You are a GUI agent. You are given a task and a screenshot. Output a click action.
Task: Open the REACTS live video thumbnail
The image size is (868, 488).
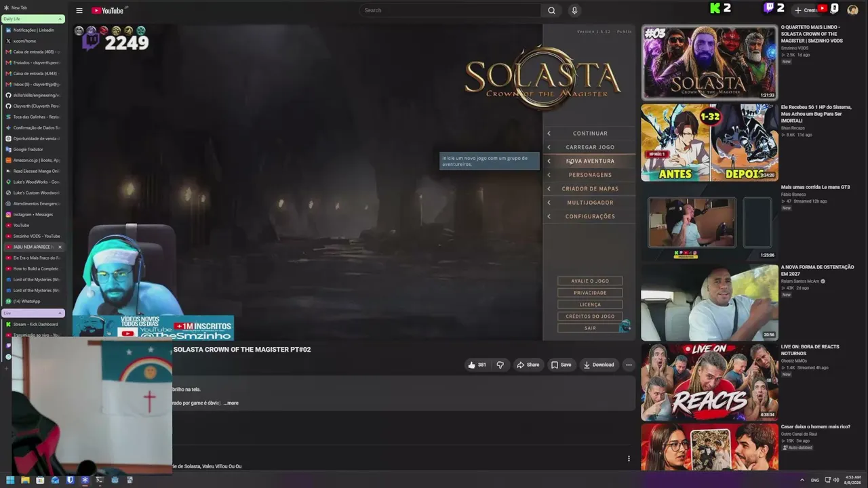[x=709, y=382]
